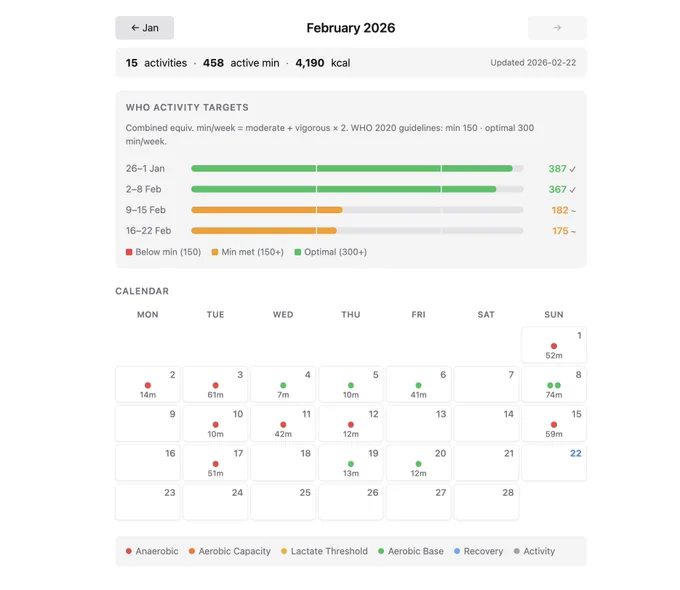Click the SUN column header

click(554, 315)
